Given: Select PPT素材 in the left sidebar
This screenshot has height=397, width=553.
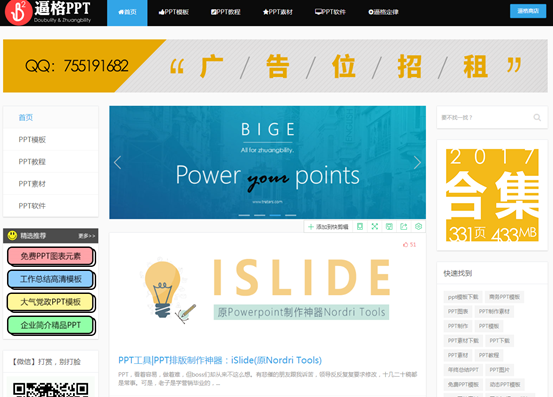Looking at the screenshot, I should [51, 184].
